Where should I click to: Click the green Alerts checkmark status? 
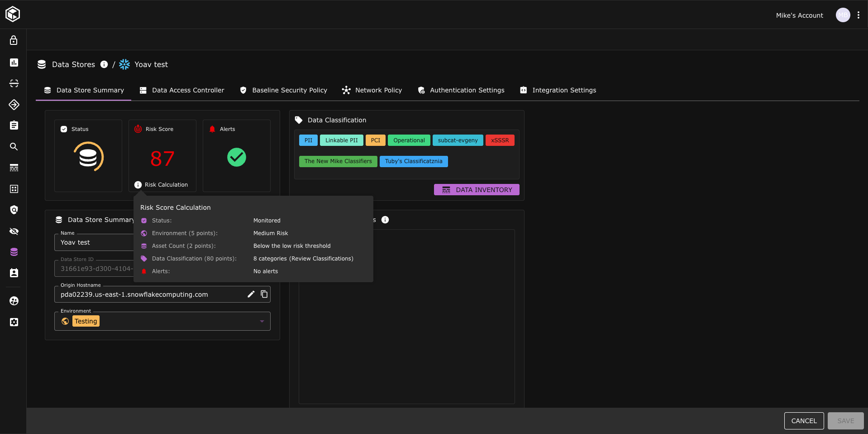click(236, 157)
